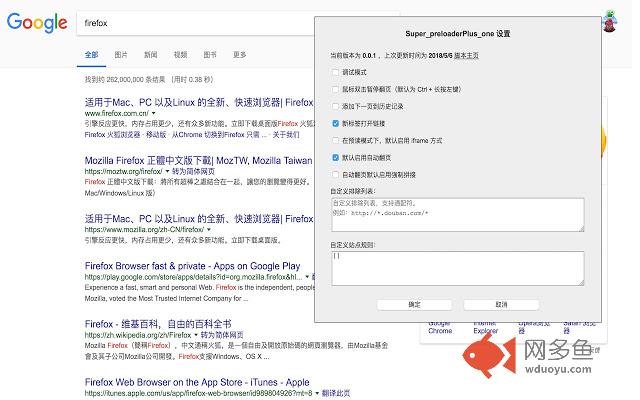Open the mozilla.org/zh-CN 适用于Mac result
The image size is (640, 400).
[199, 219]
